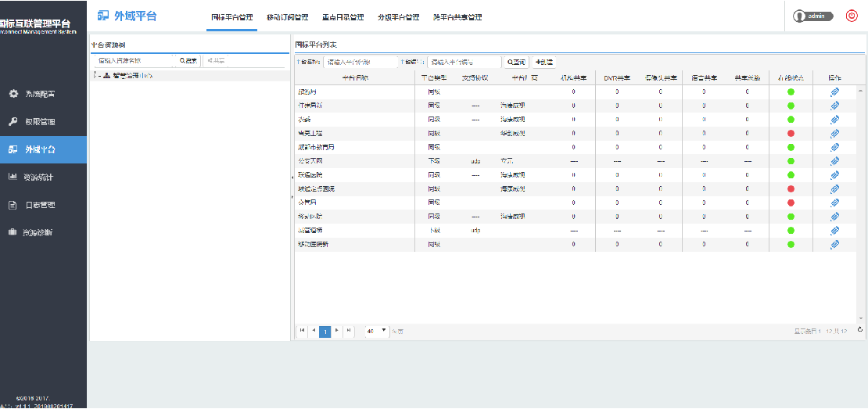This screenshot has width=868, height=409.
Task: Open the page size dropdown showing 40
Action: click(377, 331)
